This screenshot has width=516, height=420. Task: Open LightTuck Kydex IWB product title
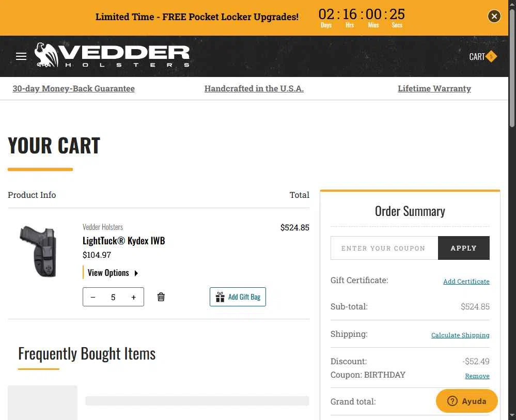tap(124, 241)
